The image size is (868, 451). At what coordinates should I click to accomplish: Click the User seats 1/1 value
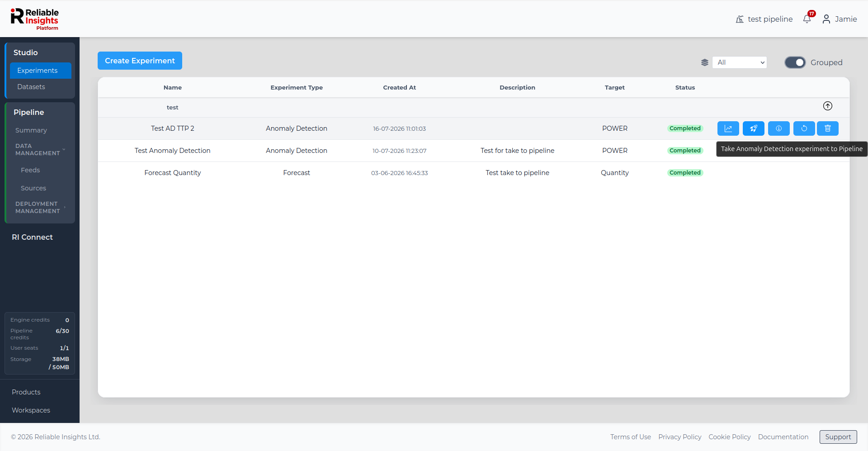click(x=65, y=348)
